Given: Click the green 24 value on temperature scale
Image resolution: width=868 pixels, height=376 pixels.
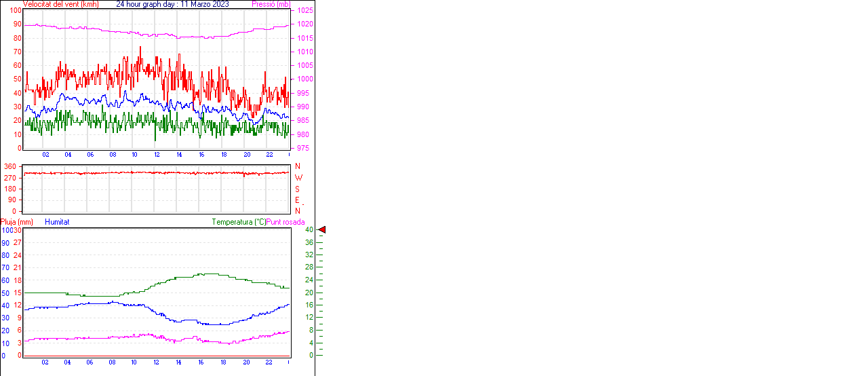Looking at the screenshot, I should [x=309, y=280].
